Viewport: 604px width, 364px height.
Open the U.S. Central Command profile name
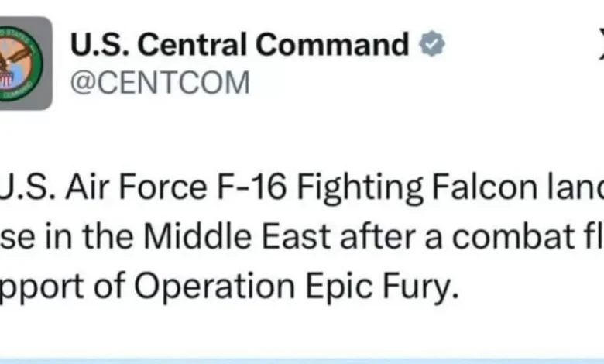tap(239, 46)
